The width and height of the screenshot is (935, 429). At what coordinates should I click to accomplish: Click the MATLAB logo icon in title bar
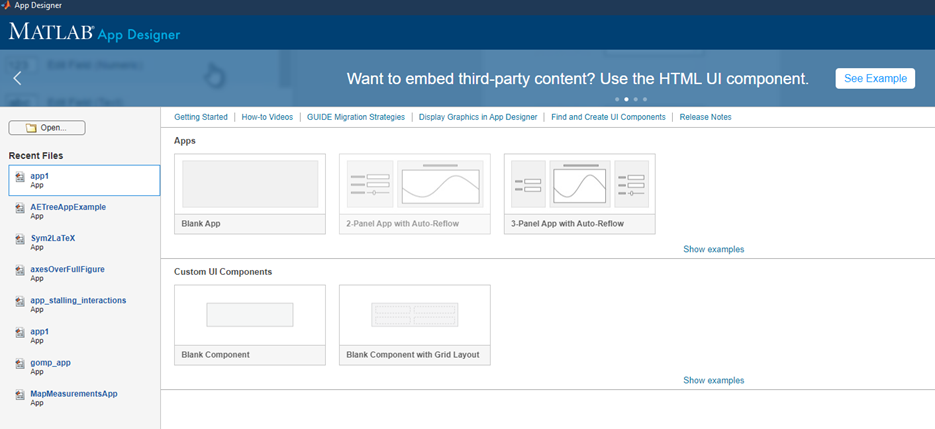(6, 5)
